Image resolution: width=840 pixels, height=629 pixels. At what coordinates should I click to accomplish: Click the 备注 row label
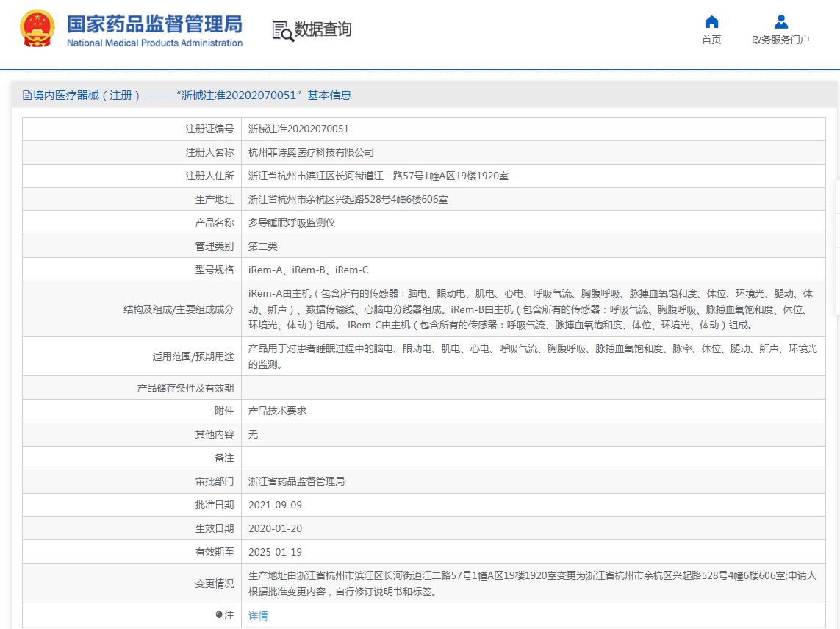(224, 458)
